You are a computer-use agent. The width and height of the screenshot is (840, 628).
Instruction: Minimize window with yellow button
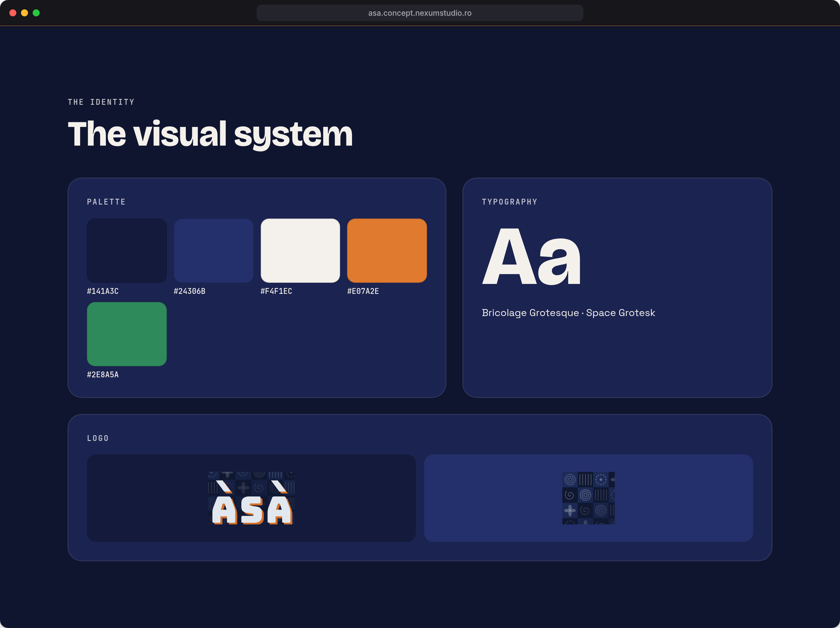tap(25, 13)
